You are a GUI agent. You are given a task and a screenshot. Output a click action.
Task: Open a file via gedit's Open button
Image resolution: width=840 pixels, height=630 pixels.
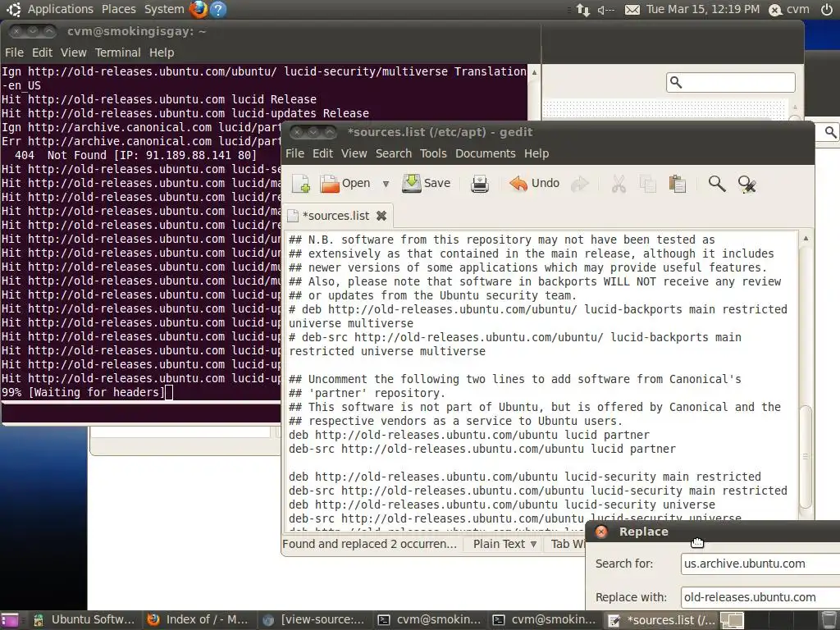[x=345, y=184]
